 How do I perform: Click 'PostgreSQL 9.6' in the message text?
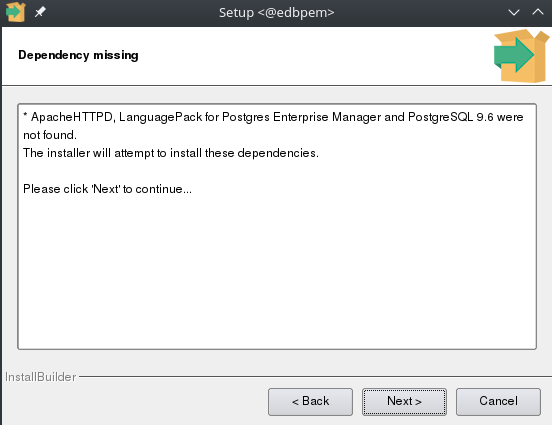pyautogui.click(x=451, y=117)
